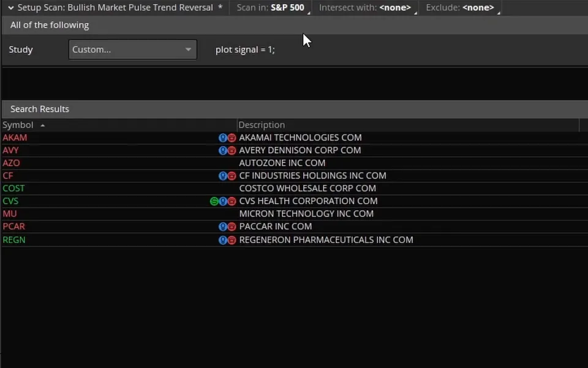The height and width of the screenshot is (368, 588).
Task: Click PACCAR INC COM description
Action: [276, 226]
